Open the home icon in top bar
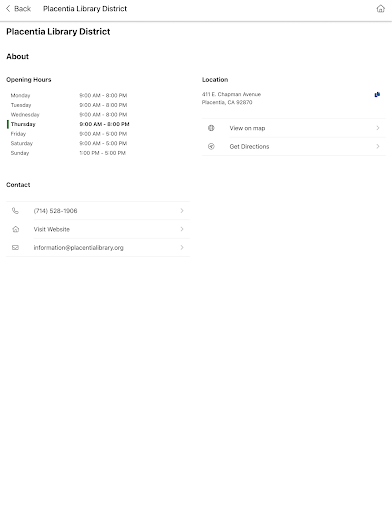This screenshot has height=512, width=392. (380, 9)
